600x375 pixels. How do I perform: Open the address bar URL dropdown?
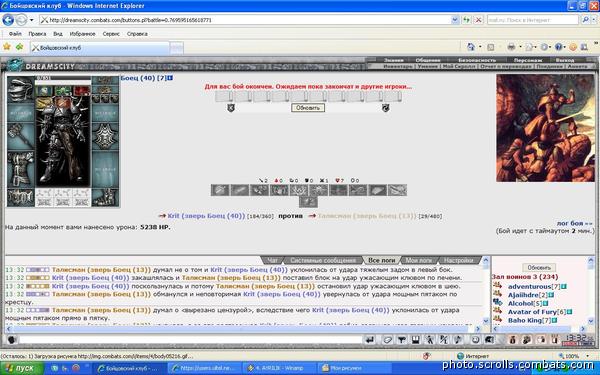pyautogui.click(x=455, y=20)
